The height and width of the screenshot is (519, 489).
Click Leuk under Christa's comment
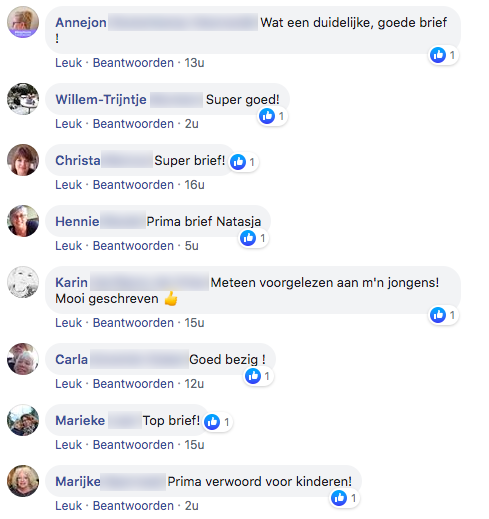click(68, 185)
